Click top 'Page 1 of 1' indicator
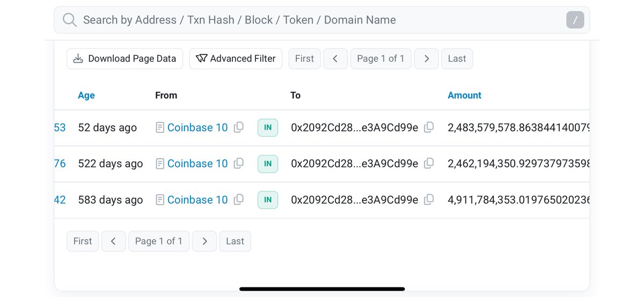644x297 pixels. [381, 58]
